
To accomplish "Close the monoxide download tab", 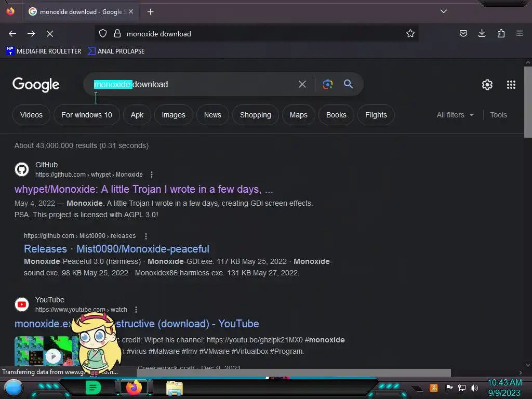I will coord(131,11).
